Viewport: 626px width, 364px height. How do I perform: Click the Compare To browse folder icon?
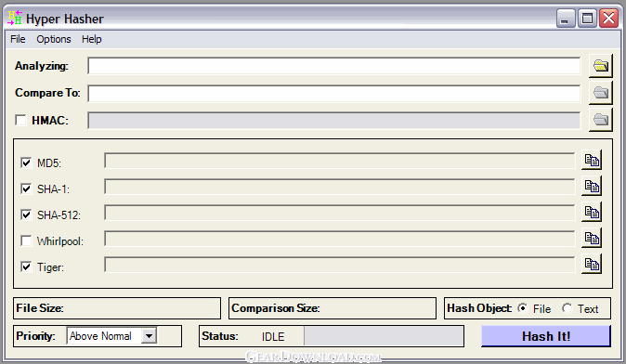(x=600, y=93)
